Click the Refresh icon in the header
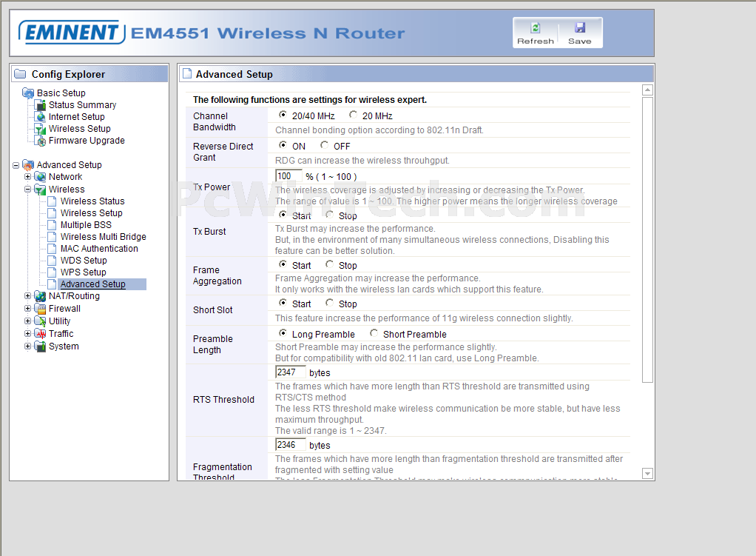The height and width of the screenshot is (556, 756). coord(535,28)
